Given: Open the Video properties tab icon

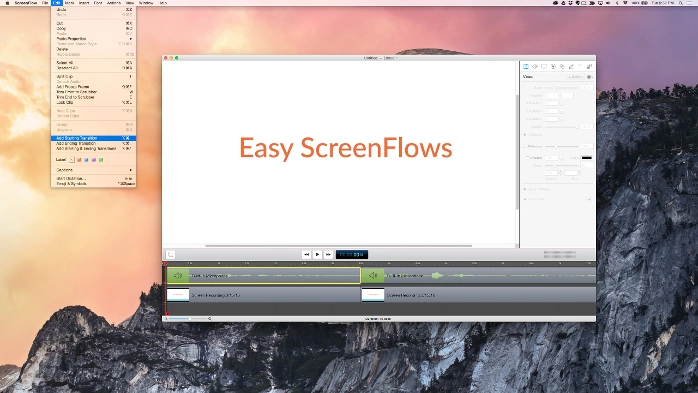Looking at the screenshot, I should 526,66.
